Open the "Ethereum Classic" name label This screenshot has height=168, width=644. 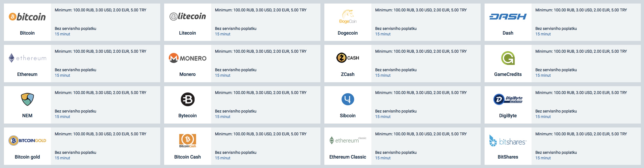click(348, 157)
